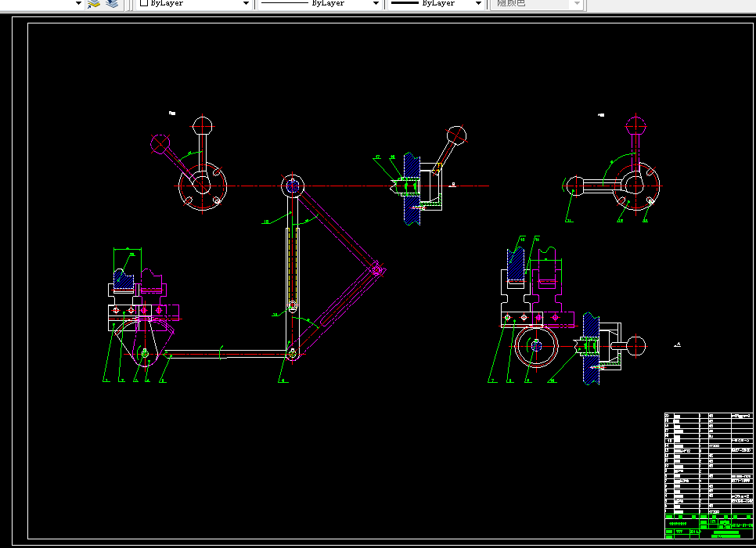The height and width of the screenshot is (548, 756).
Task: Select the parts list title block table
Action: (x=708, y=475)
